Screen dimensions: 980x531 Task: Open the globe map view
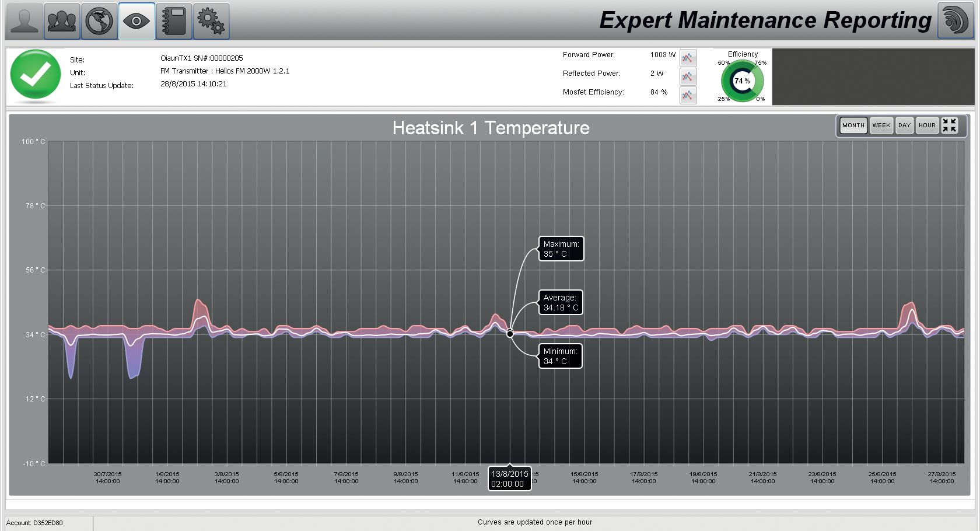tap(99, 21)
